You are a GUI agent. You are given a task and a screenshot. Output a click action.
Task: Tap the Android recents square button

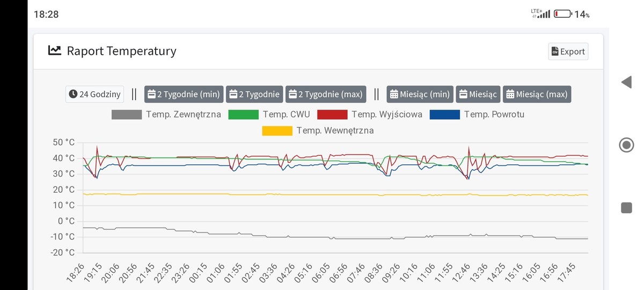pyautogui.click(x=626, y=208)
